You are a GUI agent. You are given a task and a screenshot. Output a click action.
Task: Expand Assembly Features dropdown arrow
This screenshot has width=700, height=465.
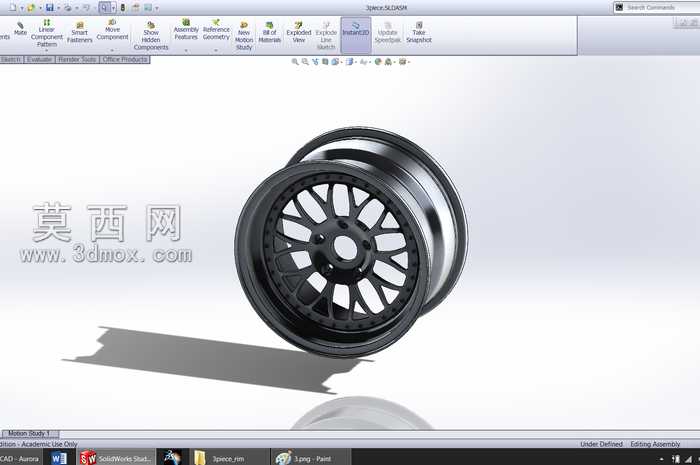click(186, 50)
